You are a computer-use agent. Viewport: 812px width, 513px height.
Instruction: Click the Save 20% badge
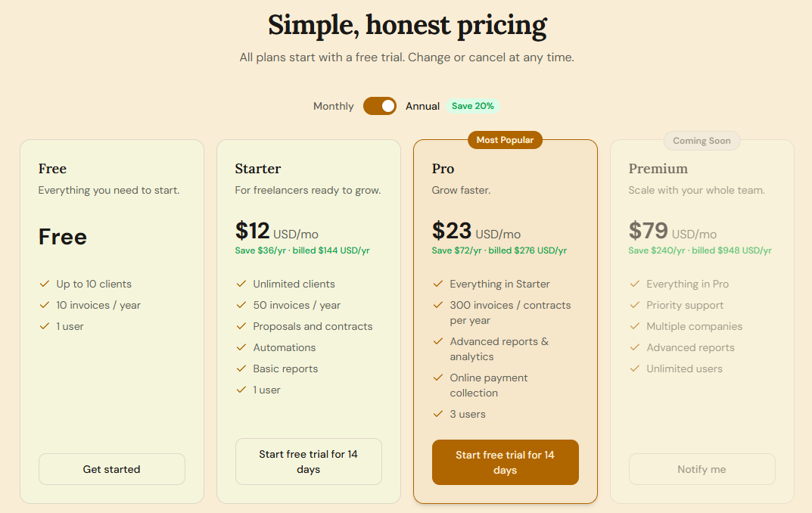(473, 106)
